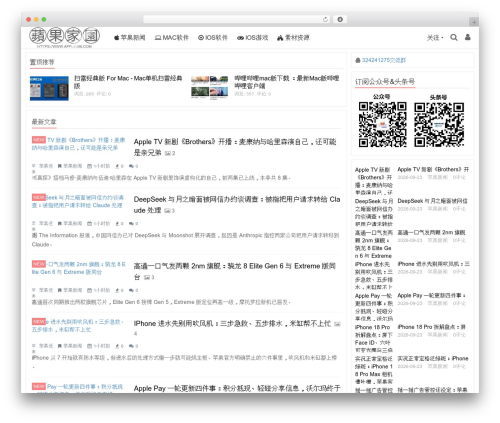The width and height of the screenshot is (500, 423).
Task: Click the NEW badge on the Brothers article
Action: (39, 140)
